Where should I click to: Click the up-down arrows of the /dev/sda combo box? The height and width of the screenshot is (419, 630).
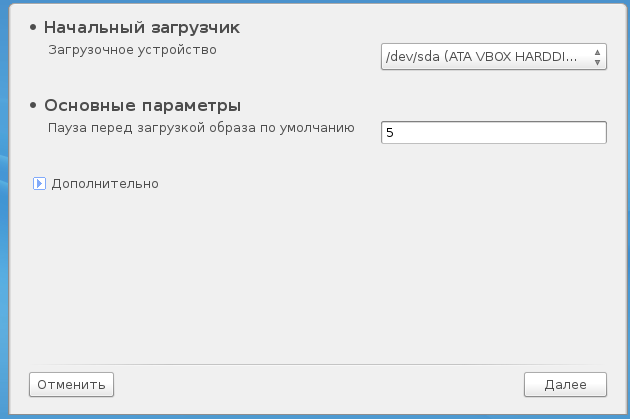(598, 57)
